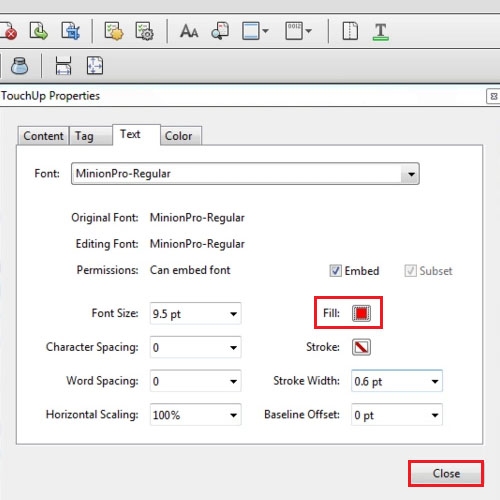Image resolution: width=500 pixels, height=500 pixels.
Task: Click the Close button
Action: [446, 474]
